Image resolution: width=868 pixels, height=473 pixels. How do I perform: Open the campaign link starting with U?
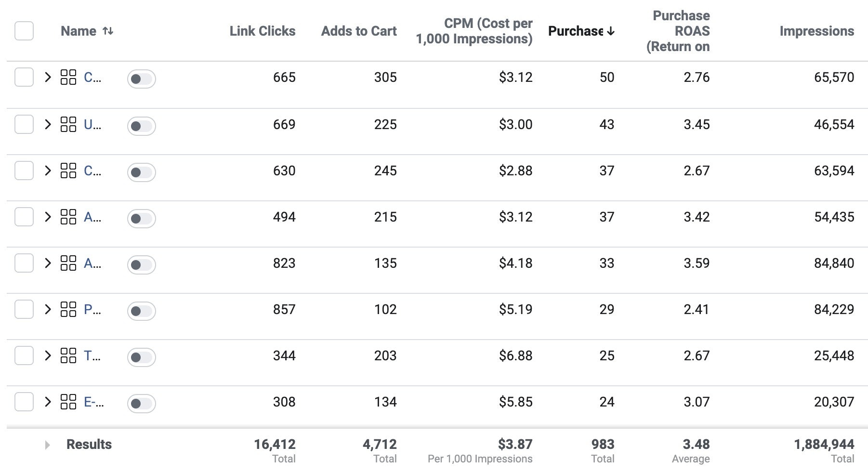[92, 124]
